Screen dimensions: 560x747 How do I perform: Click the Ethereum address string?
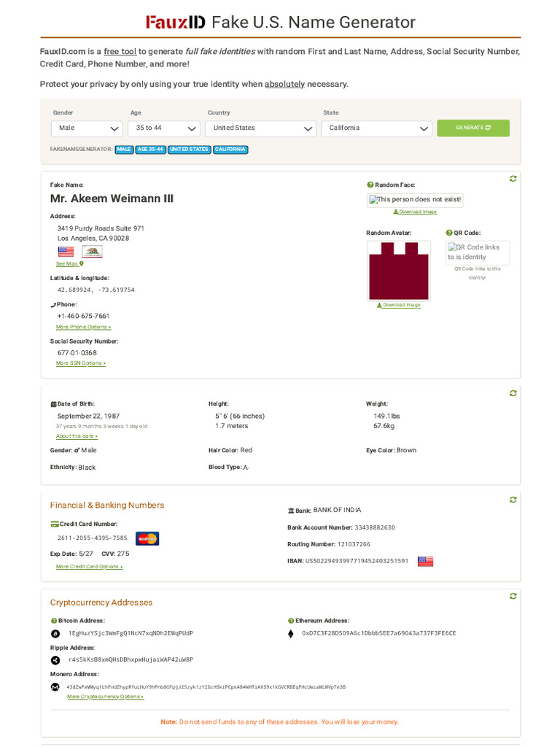[x=379, y=633]
